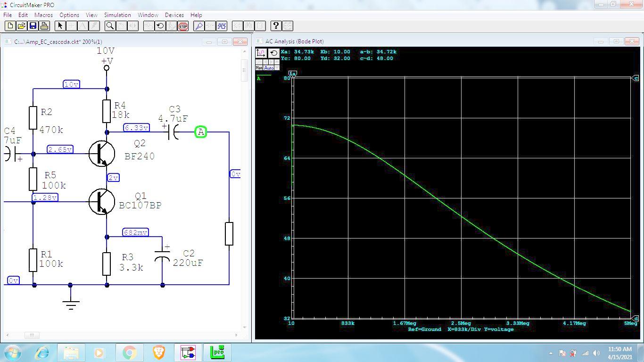The width and height of the screenshot is (644, 362).
Task: Click the left arrow in Bode plot controls
Action: pyautogui.click(x=265, y=62)
